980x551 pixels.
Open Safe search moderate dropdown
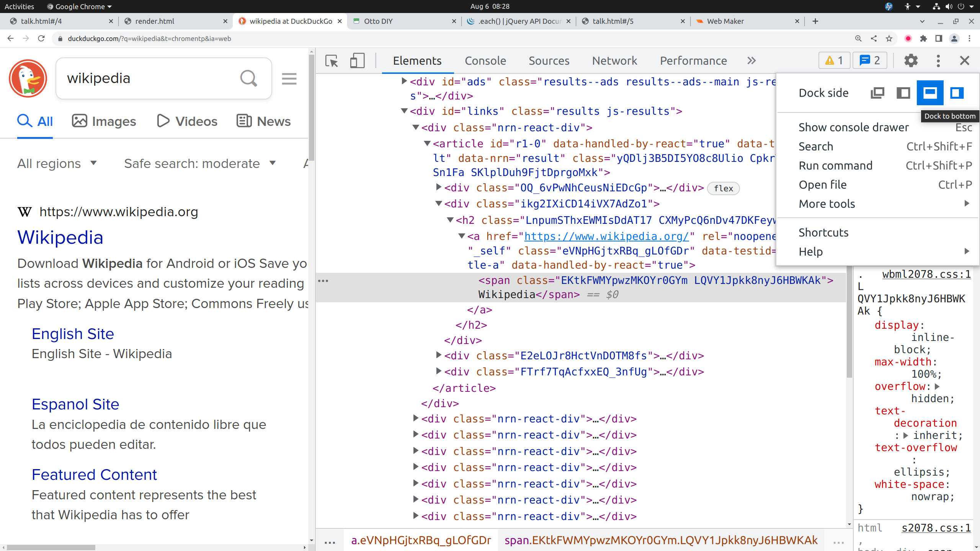tap(199, 164)
